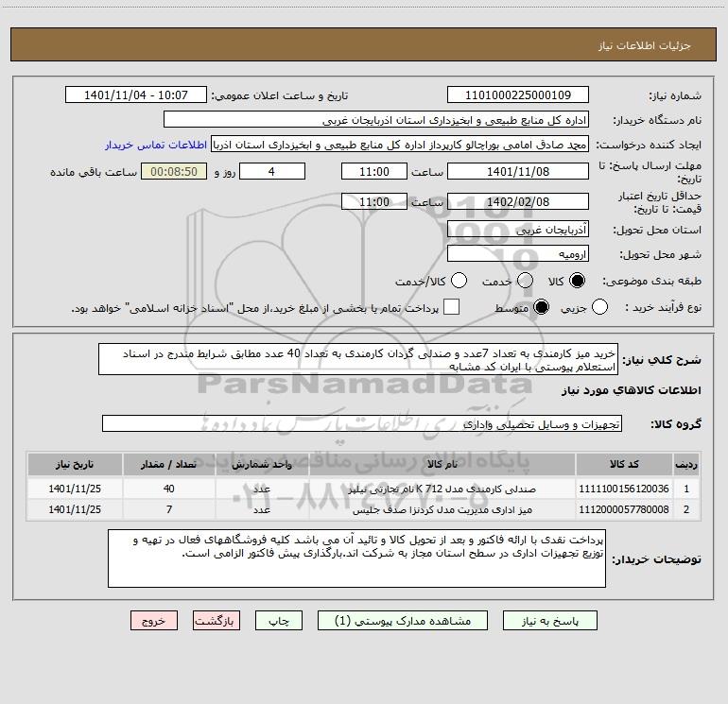Click the شماره نیاز field 1101000225000109
Image resolution: width=728 pixels, height=704 pixels.
point(518,95)
